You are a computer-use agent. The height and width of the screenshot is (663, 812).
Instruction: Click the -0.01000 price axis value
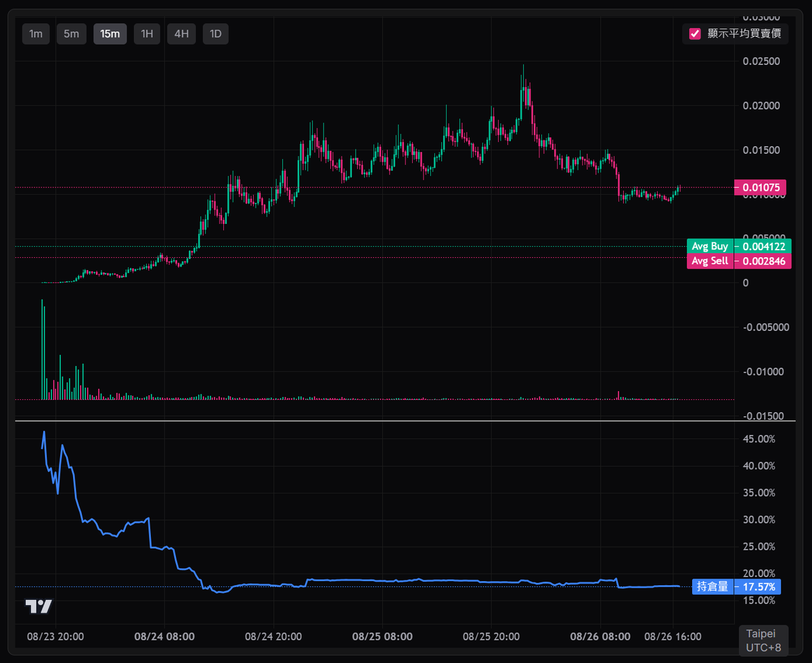click(x=763, y=372)
